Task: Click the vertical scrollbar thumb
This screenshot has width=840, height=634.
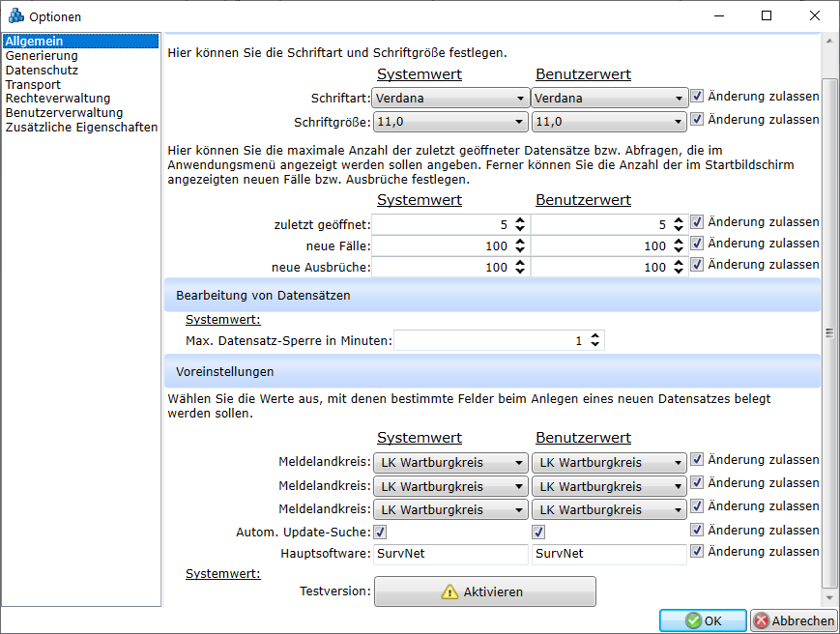Action: (x=828, y=331)
